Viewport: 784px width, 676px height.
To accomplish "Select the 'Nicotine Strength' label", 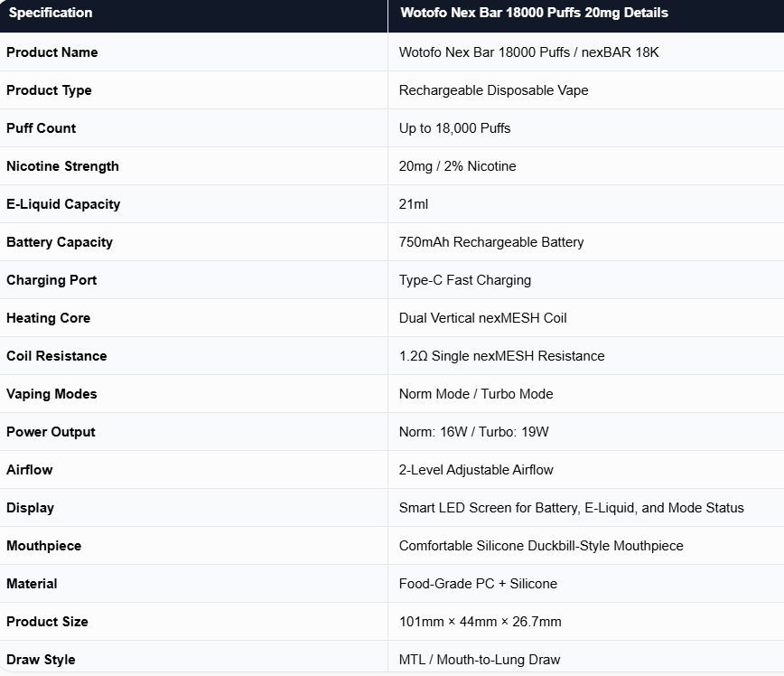I will pyautogui.click(x=62, y=166).
